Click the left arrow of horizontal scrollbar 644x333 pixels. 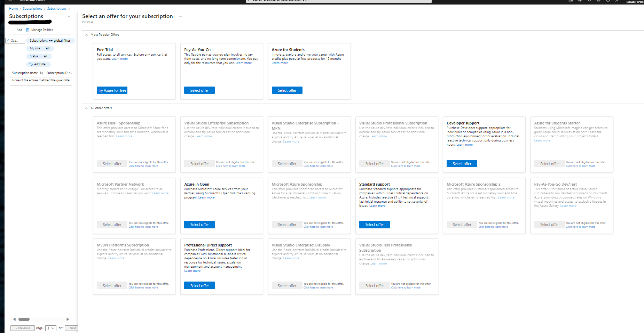14,319
